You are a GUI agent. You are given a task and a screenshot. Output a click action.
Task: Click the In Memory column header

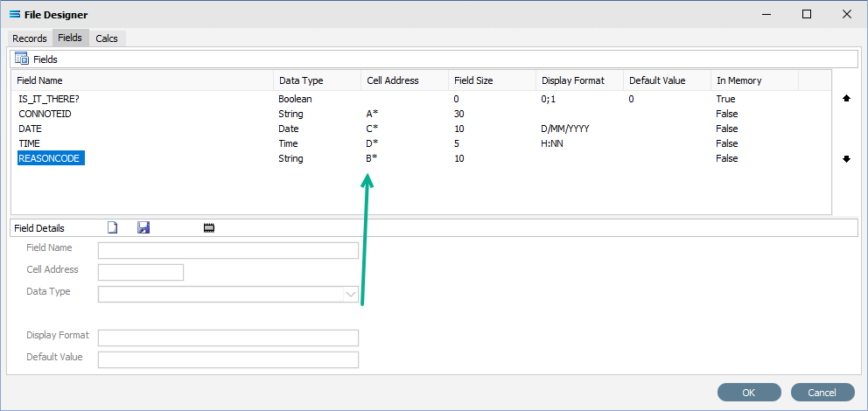(x=754, y=80)
